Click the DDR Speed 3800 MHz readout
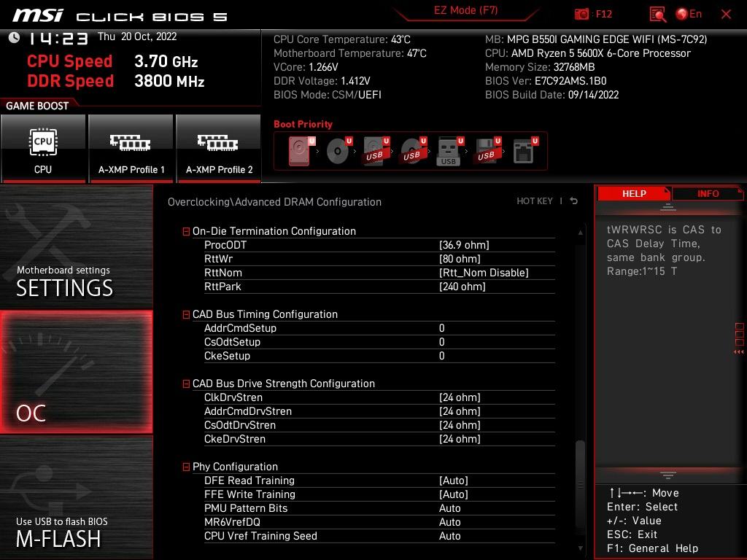Viewport: 747px width, 560px height. [116, 81]
